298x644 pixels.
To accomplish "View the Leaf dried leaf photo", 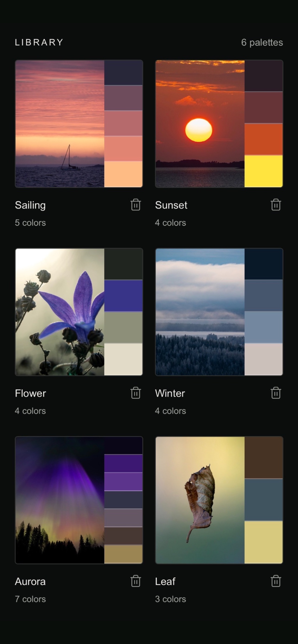I will 200,500.
